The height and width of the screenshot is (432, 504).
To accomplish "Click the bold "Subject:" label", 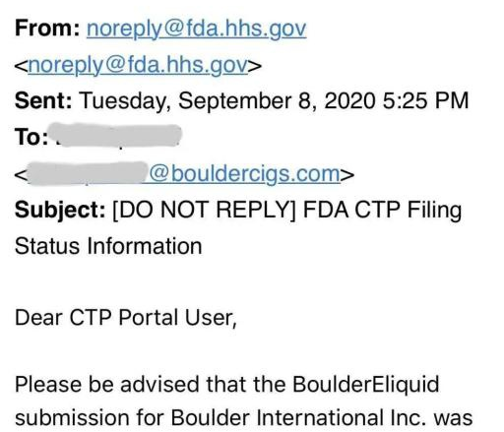I will point(60,210).
